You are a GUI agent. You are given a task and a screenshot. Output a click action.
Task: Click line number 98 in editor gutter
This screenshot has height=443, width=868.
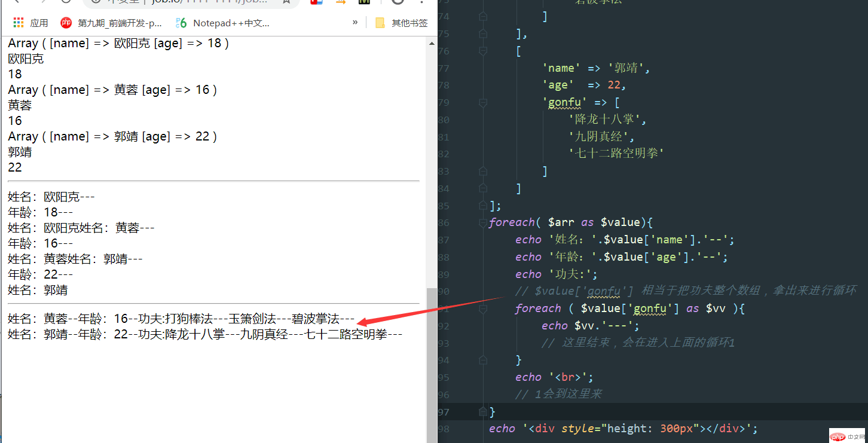pyautogui.click(x=443, y=429)
